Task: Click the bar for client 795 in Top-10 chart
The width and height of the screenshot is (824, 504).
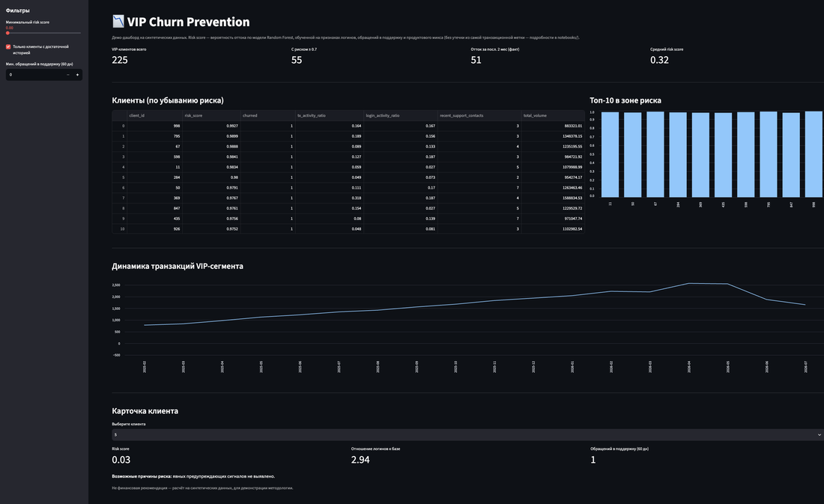Action: pos(769,154)
